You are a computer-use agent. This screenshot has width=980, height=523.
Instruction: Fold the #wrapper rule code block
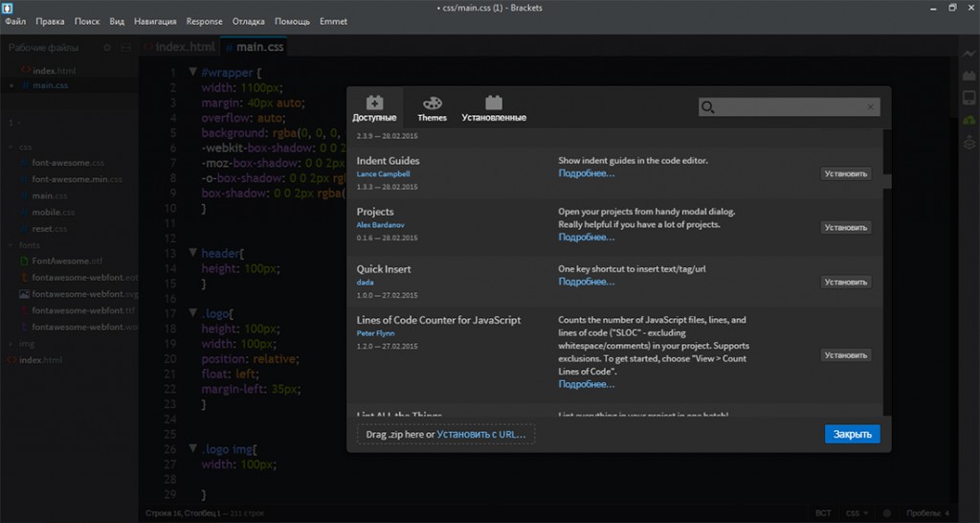[x=192, y=73]
